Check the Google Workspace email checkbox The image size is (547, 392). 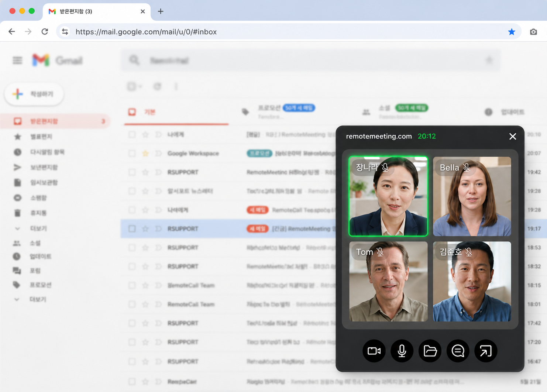132,153
